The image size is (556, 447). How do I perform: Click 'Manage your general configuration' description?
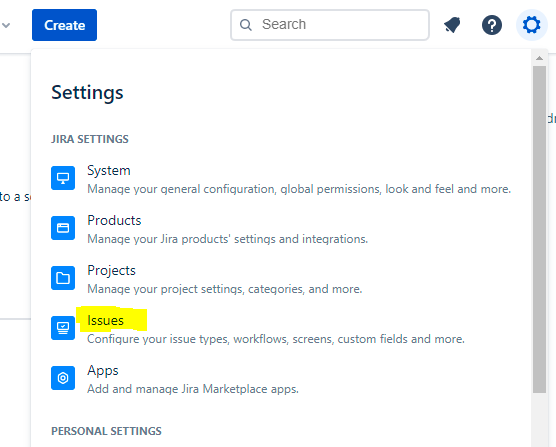pyautogui.click(x=299, y=189)
